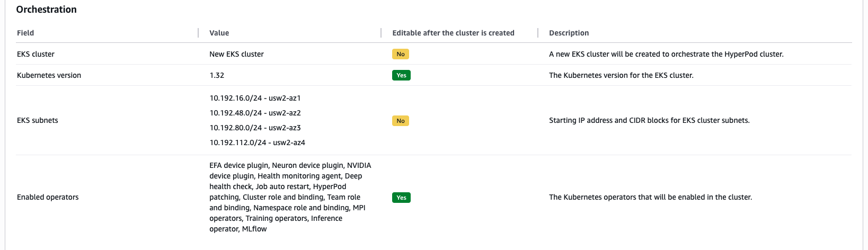868x250 pixels.
Task: Click the Orchestration section heading
Action: tap(47, 10)
